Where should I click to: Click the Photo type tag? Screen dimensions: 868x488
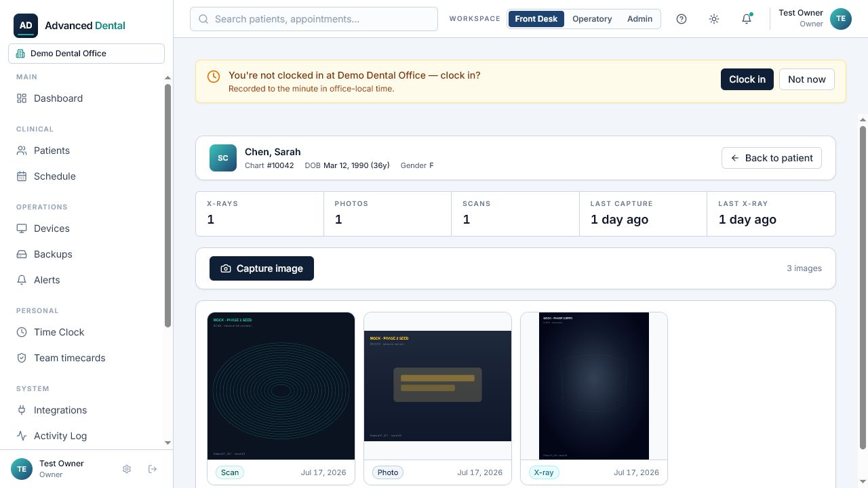(388, 472)
